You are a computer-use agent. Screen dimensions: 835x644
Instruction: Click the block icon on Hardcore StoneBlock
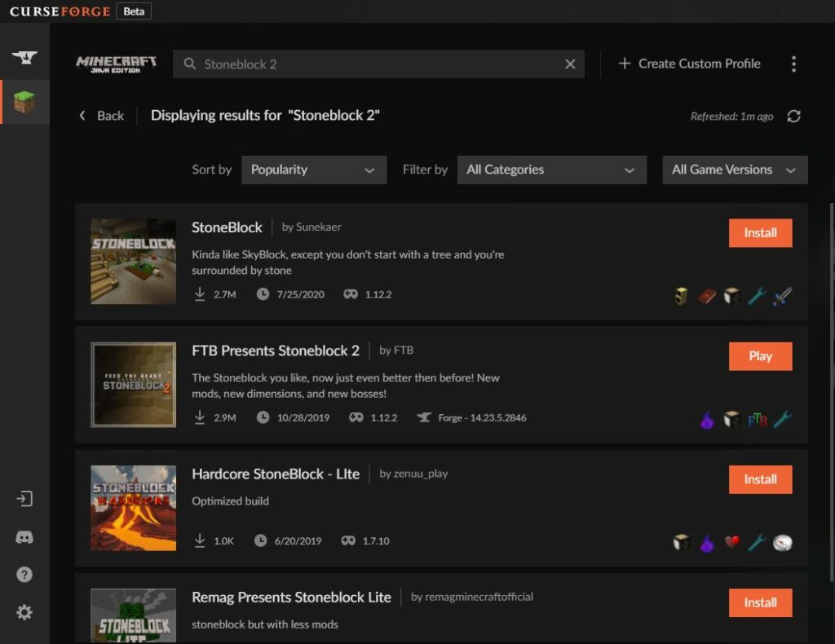coord(681,543)
